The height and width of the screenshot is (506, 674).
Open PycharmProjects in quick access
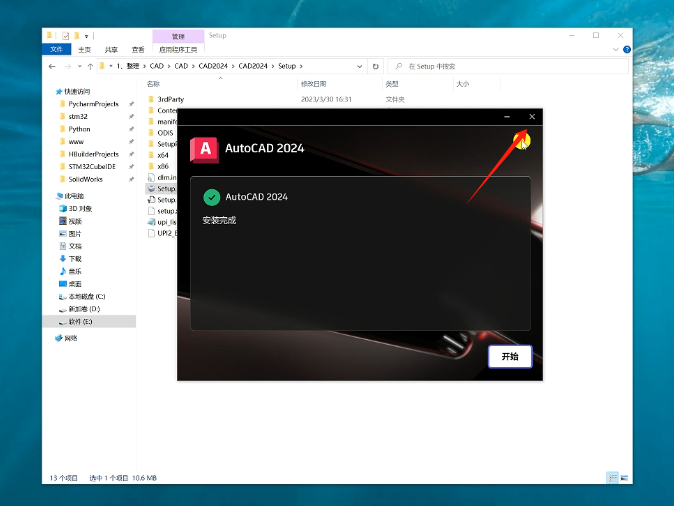click(93, 104)
